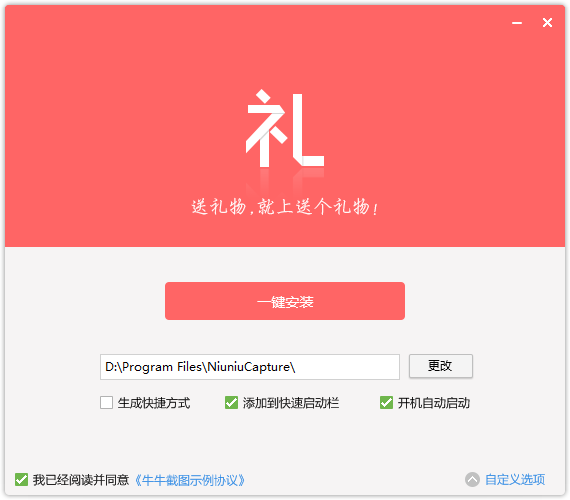Minimize the installer window
Viewport: 570px width, 500px height.
[517, 23]
